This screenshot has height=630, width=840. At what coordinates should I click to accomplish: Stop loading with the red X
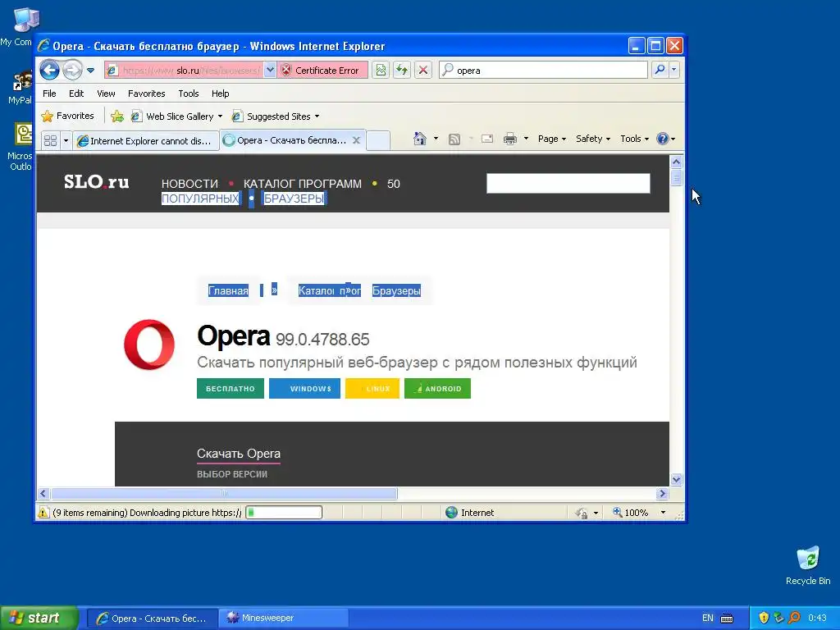click(x=423, y=71)
